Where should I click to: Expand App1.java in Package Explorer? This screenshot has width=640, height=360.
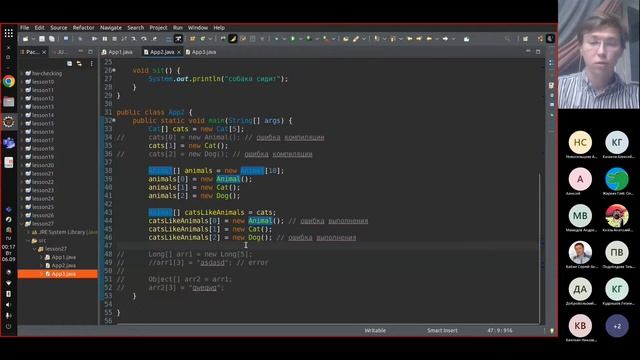pos(41,257)
